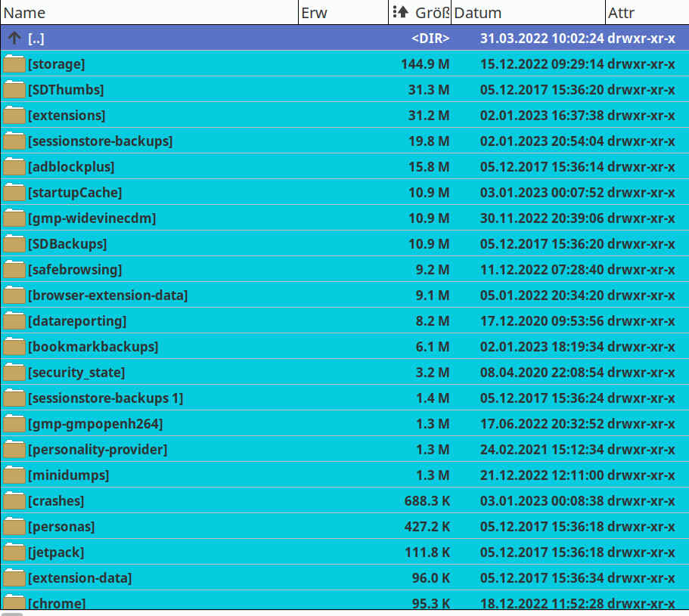Viewport: 689px width, 616px height.
Task: Select the bookmarkbackups folder icon
Action: coord(14,347)
